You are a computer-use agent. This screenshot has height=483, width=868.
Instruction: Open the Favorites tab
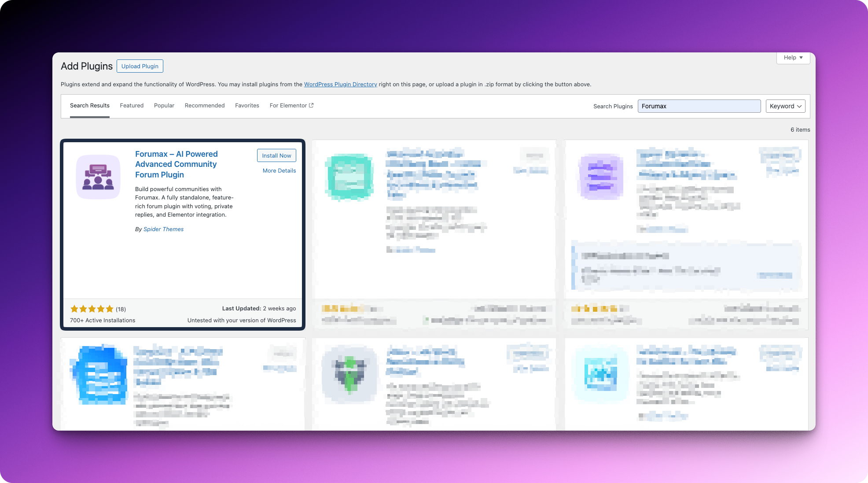point(247,106)
